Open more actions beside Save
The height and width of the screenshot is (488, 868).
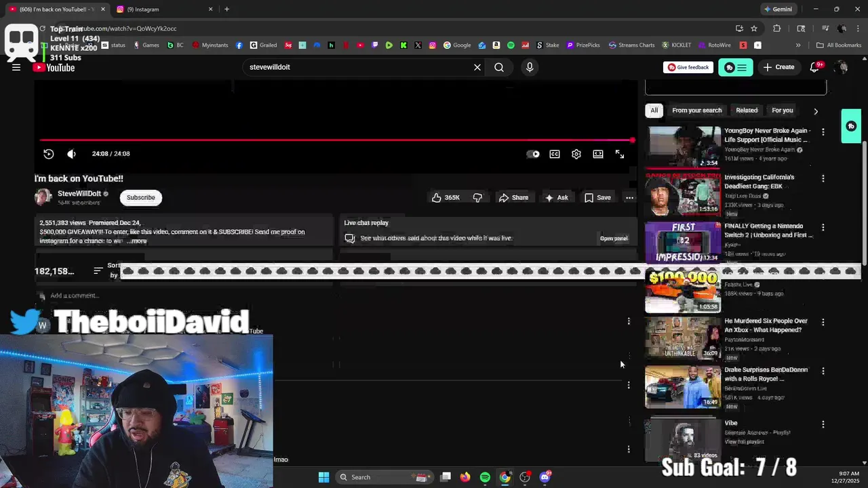(x=629, y=197)
